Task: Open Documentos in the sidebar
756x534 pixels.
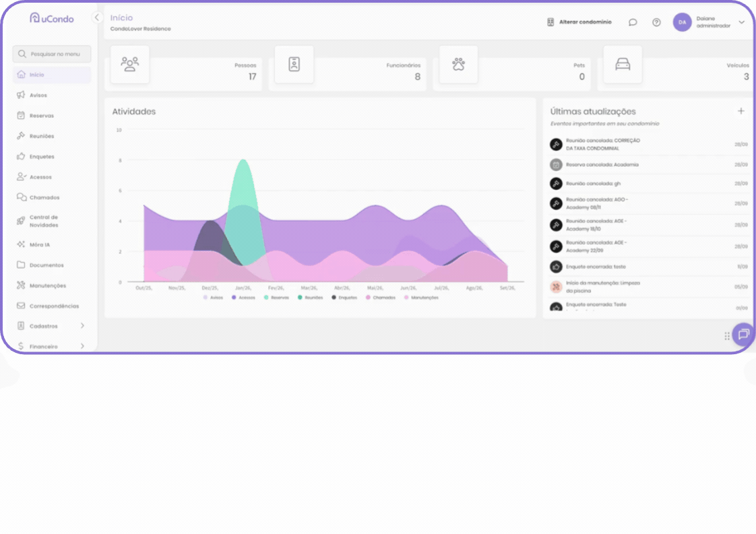Action: pos(52,265)
